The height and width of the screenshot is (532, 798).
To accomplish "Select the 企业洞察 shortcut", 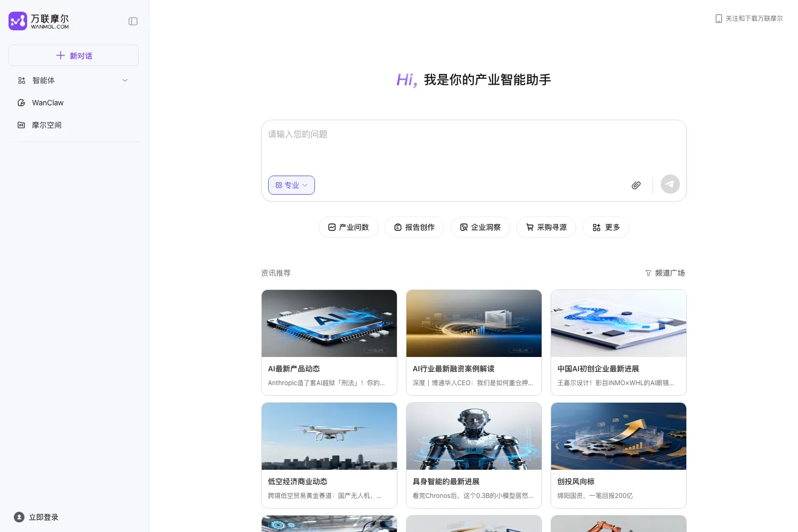I will pos(480,227).
